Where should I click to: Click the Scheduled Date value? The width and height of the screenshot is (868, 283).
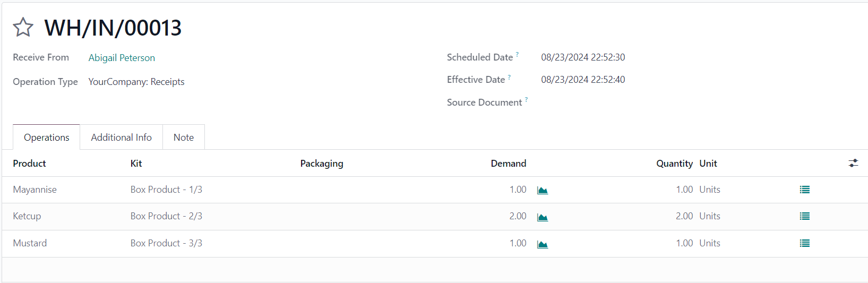583,57
